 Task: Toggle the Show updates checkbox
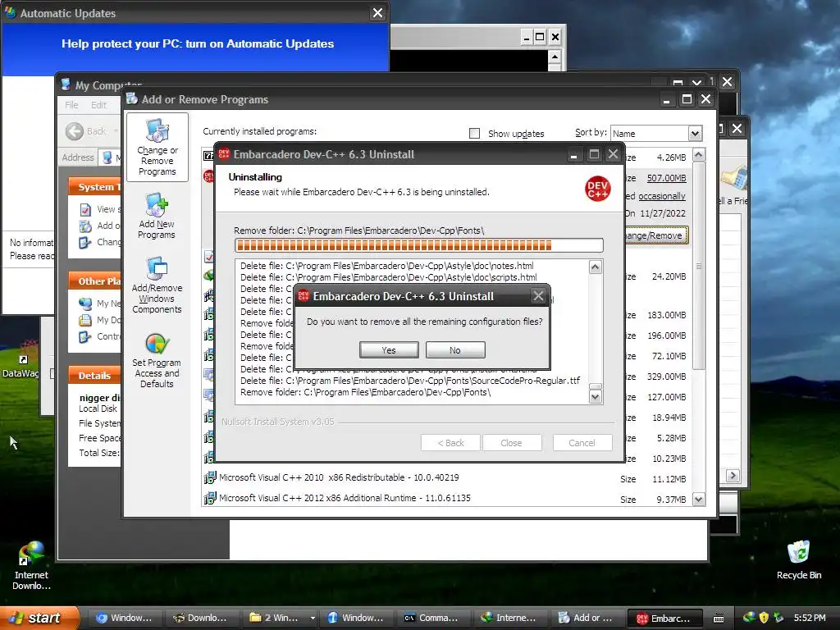click(x=474, y=133)
